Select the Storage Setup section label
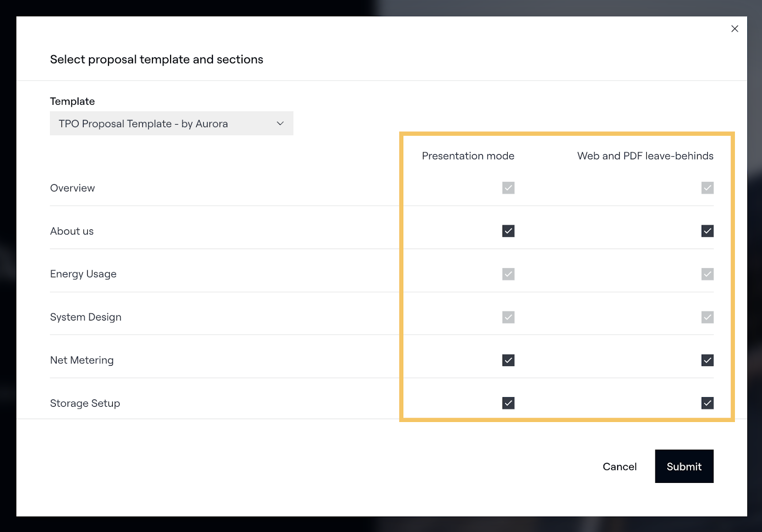Screen dimensions: 762x532 pyautogui.click(x=85, y=403)
